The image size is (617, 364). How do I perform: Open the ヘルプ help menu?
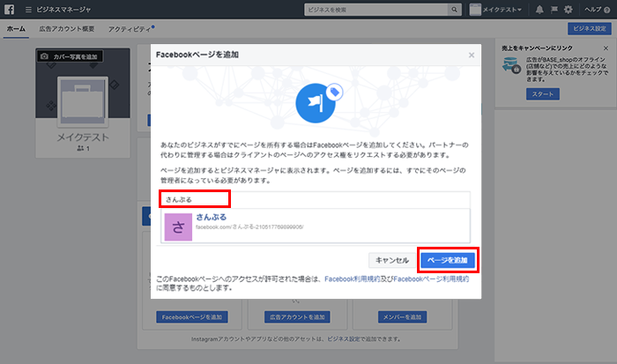[x=597, y=10]
